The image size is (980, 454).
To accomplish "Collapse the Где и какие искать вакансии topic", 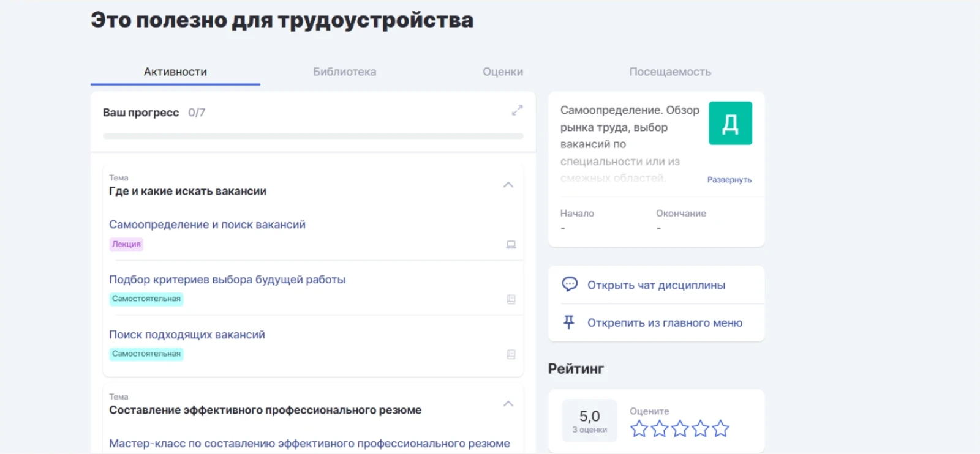I will coord(508,185).
